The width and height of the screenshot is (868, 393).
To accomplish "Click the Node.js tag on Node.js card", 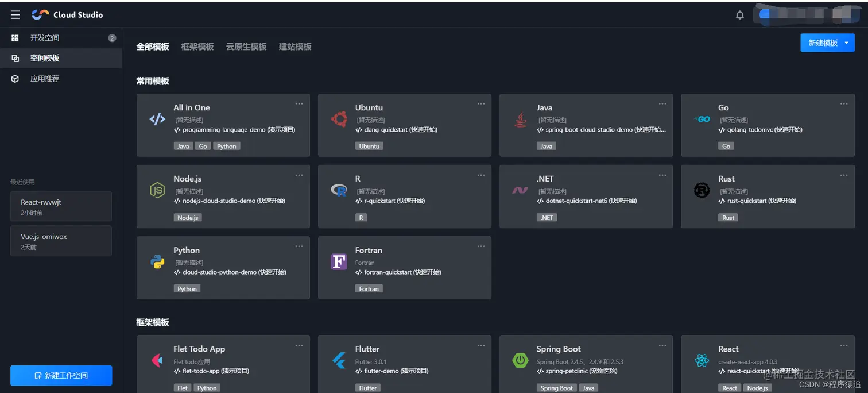I will click(188, 218).
